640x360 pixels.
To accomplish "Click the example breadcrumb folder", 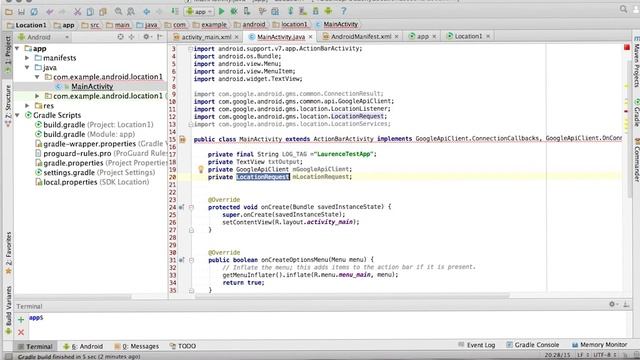I will [x=210, y=25].
